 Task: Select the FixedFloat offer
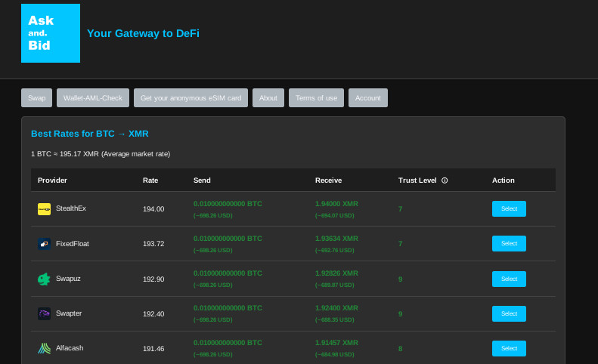pos(509,244)
